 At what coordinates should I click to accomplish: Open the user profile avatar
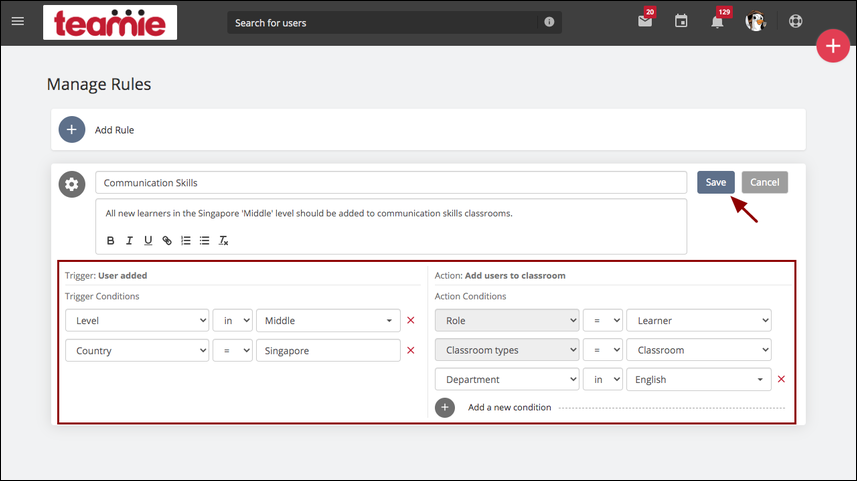[756, 21]
